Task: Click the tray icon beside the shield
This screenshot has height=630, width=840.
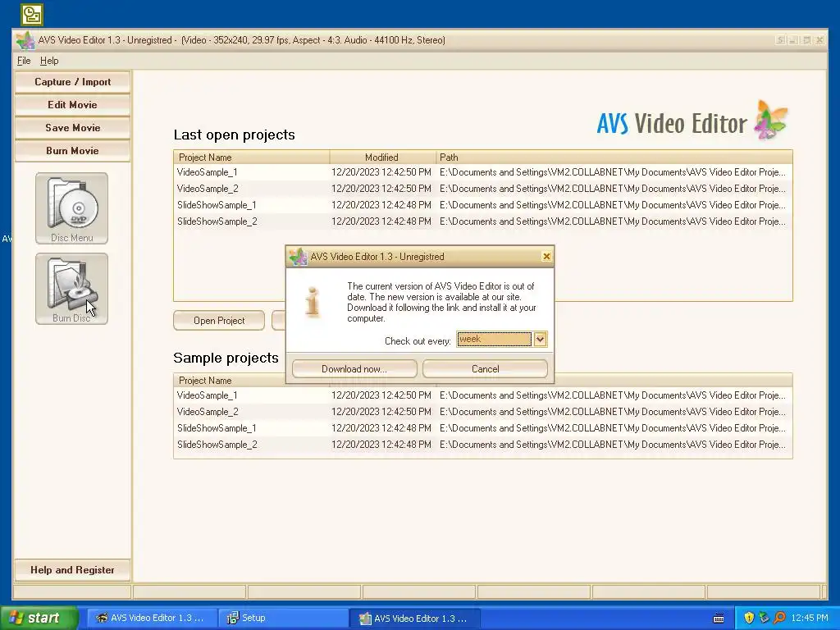Action: [x=764, y=618]
